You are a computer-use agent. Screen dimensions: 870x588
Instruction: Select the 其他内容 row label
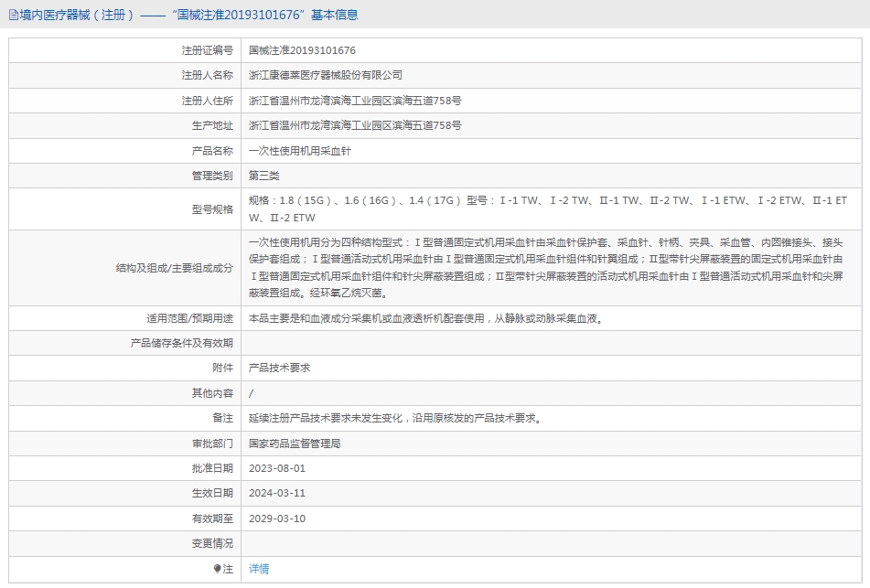click(212, 393)
